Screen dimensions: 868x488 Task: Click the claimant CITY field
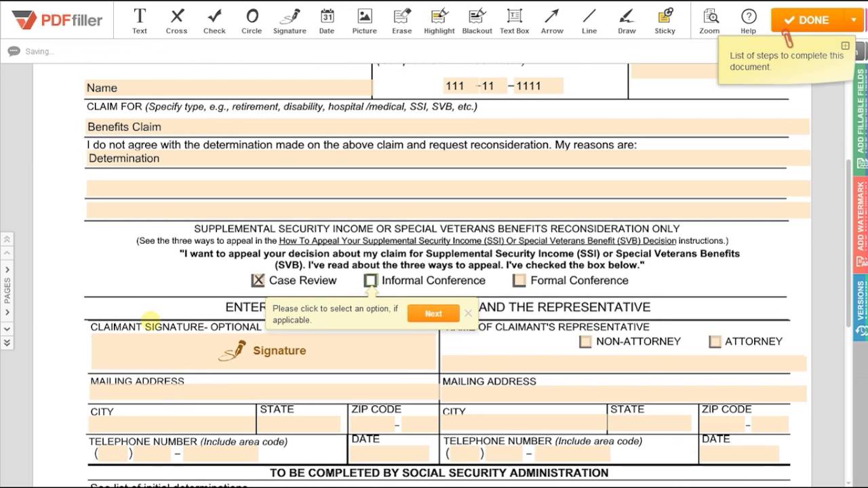171,425
